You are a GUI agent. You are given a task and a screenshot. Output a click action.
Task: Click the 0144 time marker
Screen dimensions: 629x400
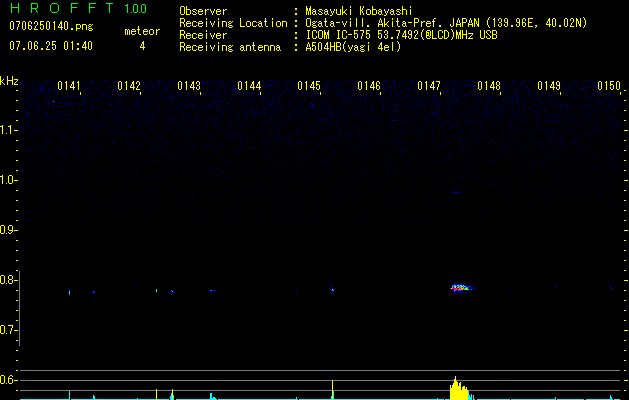249,86
